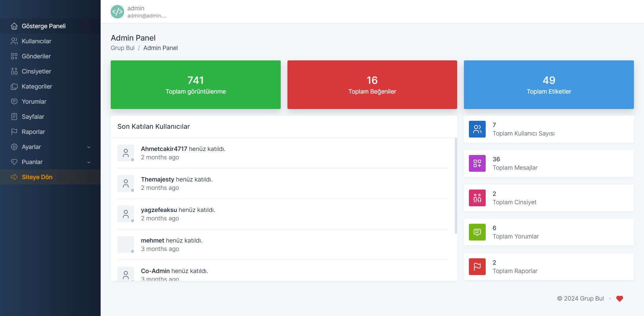Image resolution: width=644 pixels, height=316 pixels.
Task: Click the home icon beside Gösterge Paneli
Action: click(x=14, y=26)
